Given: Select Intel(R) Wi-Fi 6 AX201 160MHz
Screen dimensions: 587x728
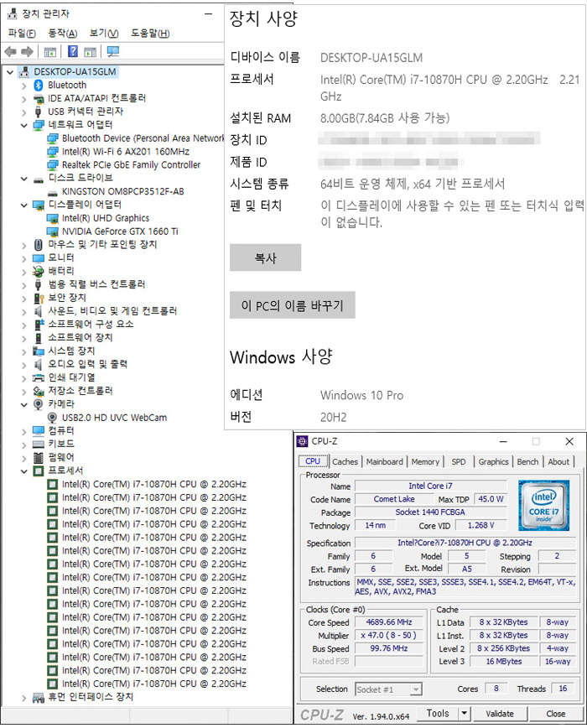Looking at the screenshot, I should tap(126, 152).
